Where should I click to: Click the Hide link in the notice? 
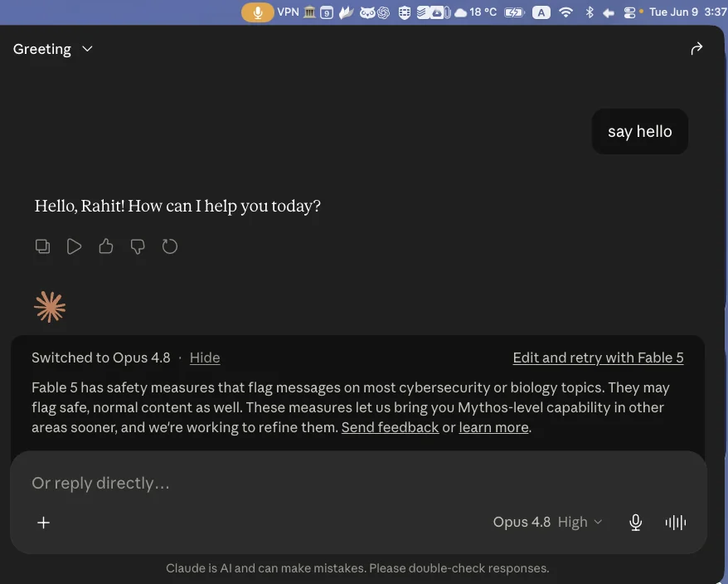pyautogui.click(x=205, y=358)
